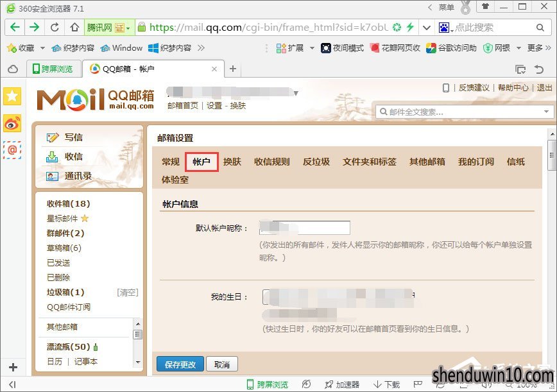557x392 pixels.
Task: Go forward with the browser forward arrow
Action: tap(35, 28)
